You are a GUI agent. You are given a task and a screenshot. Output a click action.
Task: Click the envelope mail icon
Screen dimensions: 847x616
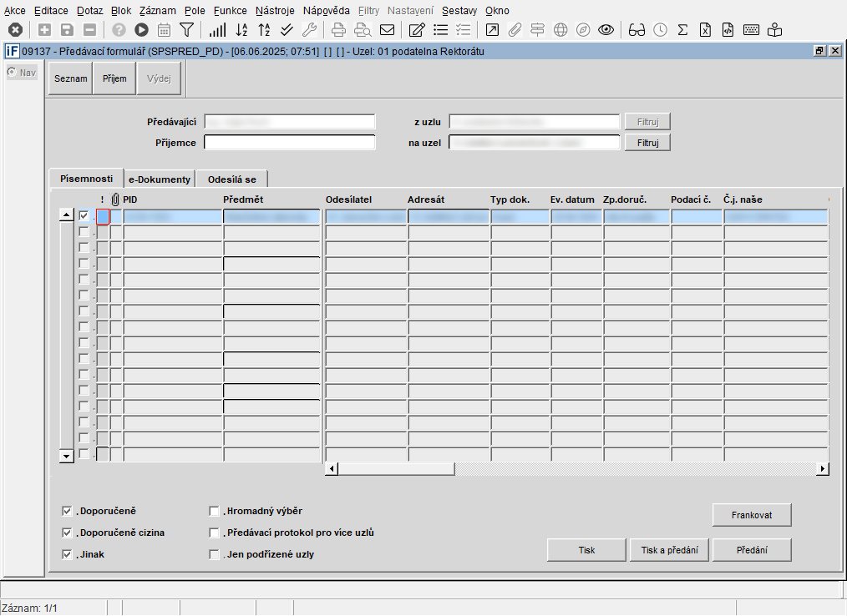388,30
